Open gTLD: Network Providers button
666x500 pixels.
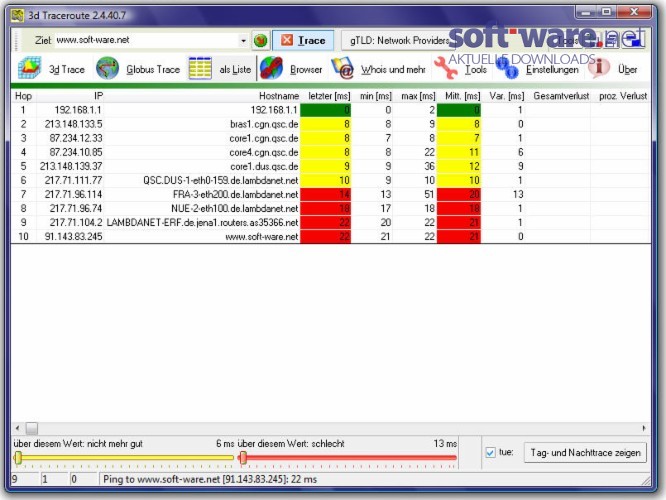[x=399, y=40]
